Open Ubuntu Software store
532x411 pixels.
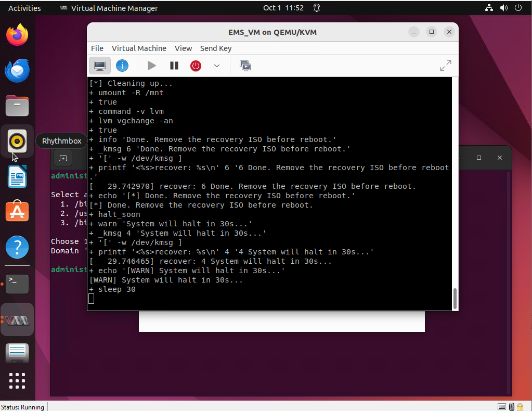tap(17, 211)
